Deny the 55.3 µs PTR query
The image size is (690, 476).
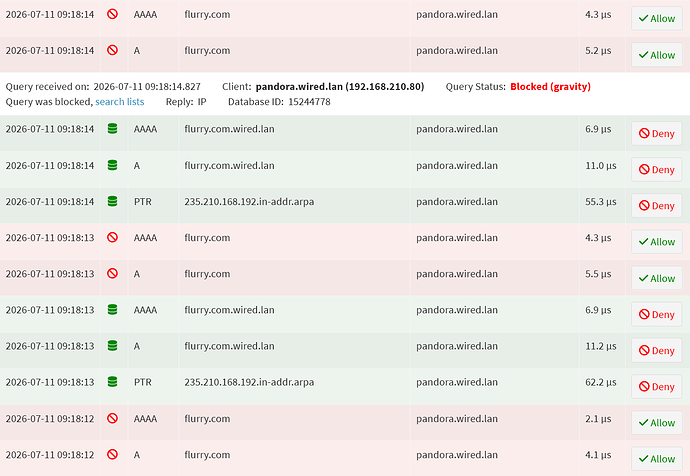point(657,205)
